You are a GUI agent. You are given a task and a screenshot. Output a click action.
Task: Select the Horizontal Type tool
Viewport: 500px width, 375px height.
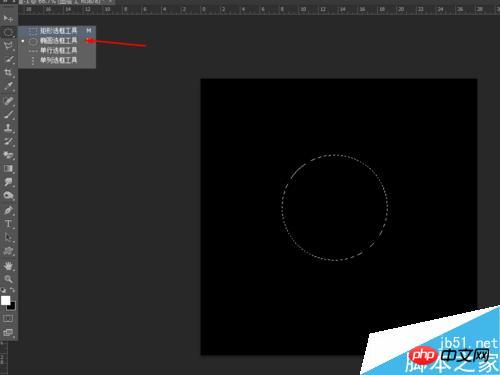[8, 224]
